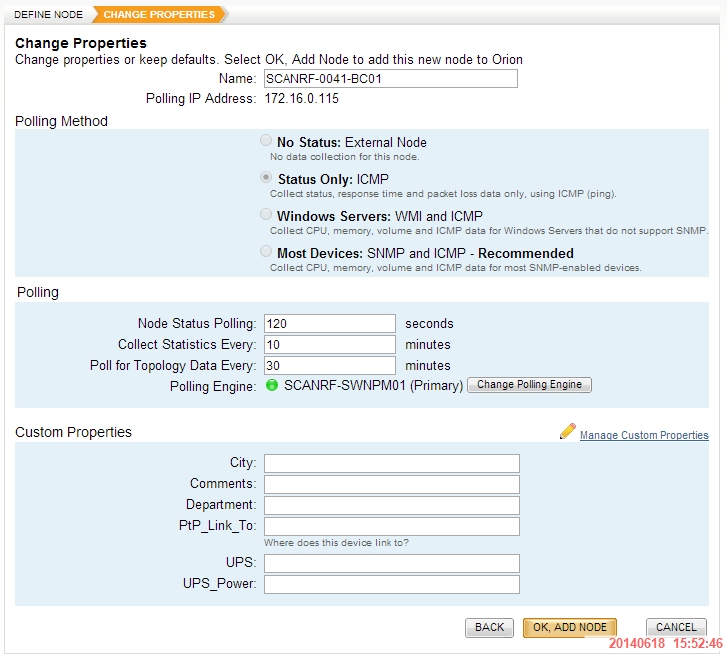This screenshot has width=727, height=657.
Task: Click the pencil icon beside Manage Custom Properties
Action: (x=568, y=431)
